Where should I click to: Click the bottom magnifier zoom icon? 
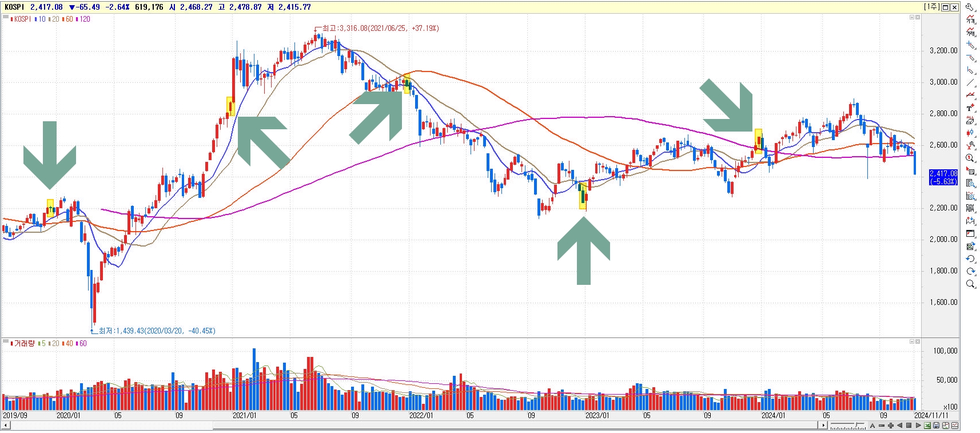click(x=970, y=283)
